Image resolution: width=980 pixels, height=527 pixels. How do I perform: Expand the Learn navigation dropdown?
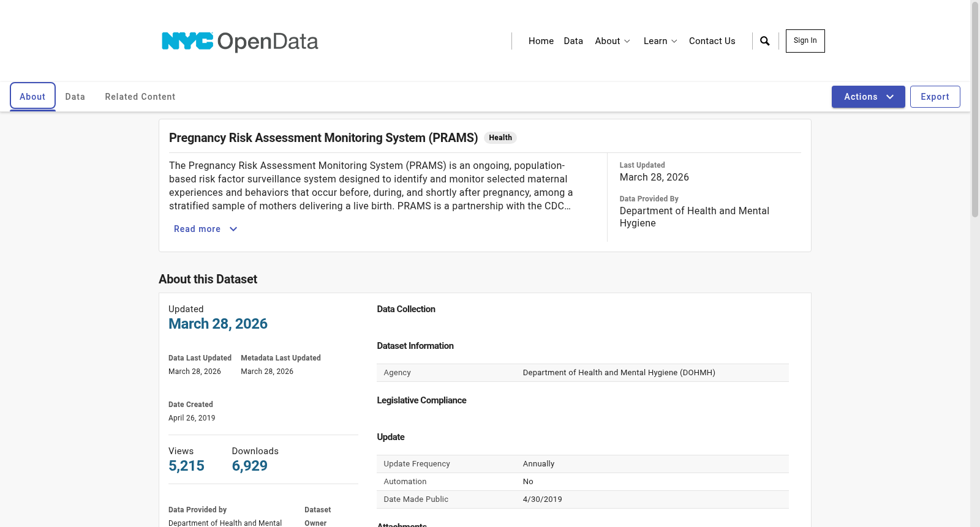pos(660,41)
